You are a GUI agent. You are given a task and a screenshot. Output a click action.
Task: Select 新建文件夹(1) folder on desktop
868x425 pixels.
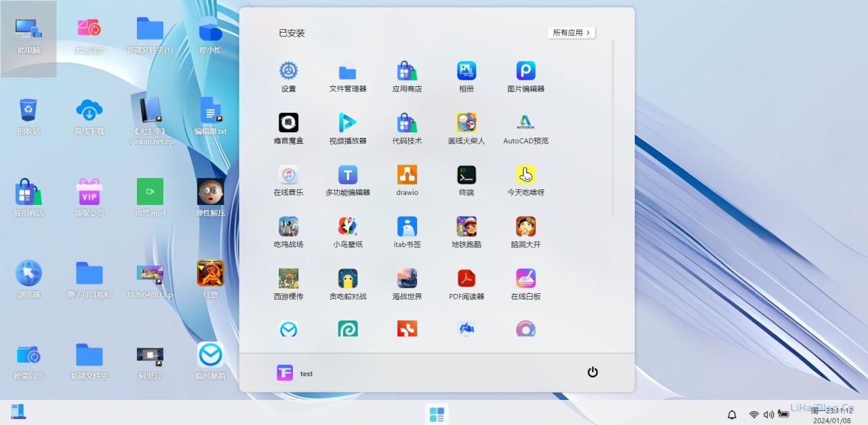tap(150, 35)
